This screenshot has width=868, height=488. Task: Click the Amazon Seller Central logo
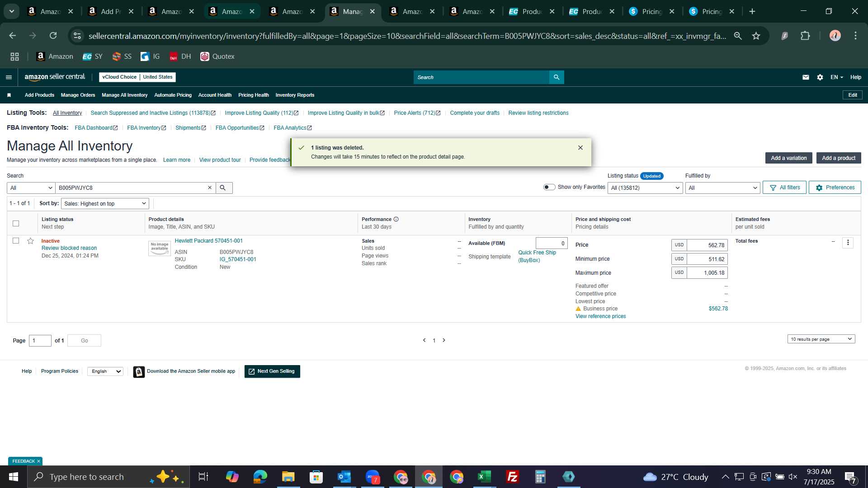55,77
